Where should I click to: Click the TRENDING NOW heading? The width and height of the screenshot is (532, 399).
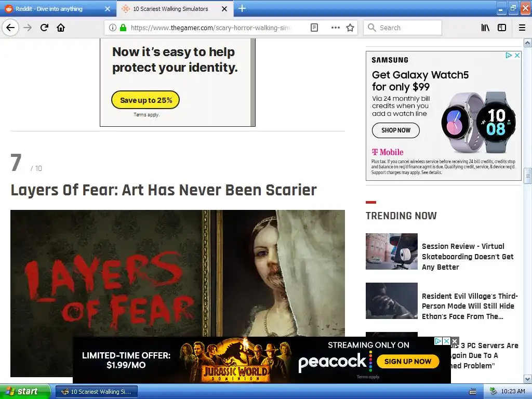coord(401,216)
